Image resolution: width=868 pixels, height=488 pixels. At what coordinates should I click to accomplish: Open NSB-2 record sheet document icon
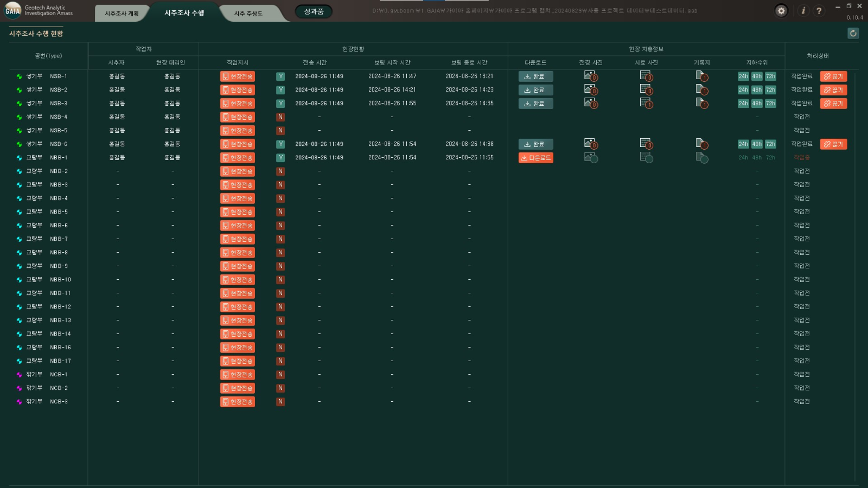(701, 90)
